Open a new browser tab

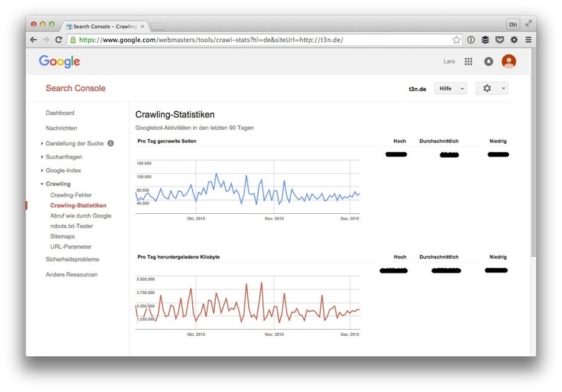click(x=157, y=27)
